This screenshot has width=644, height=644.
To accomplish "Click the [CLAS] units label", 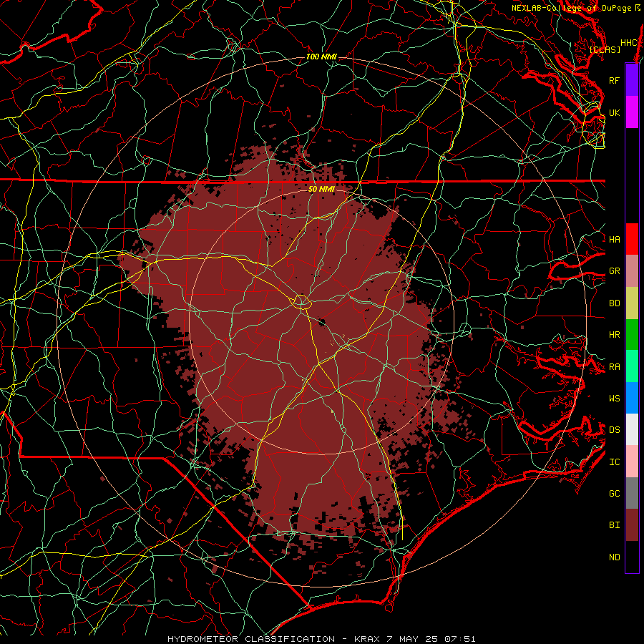I will point(605,49).
